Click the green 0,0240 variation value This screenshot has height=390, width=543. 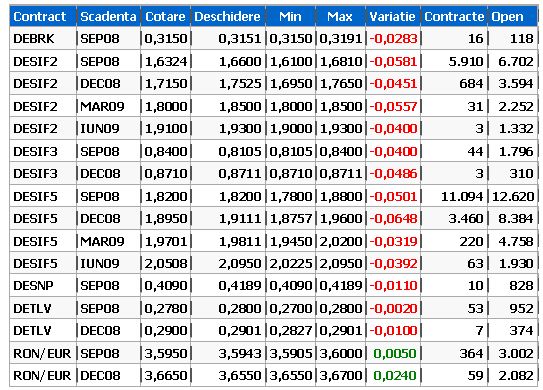395,375
